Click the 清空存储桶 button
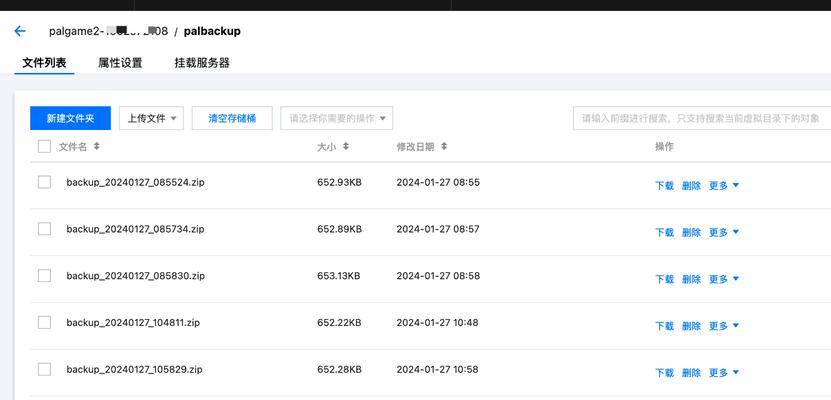The image size is (831, 400). click(x=232, y=118)
